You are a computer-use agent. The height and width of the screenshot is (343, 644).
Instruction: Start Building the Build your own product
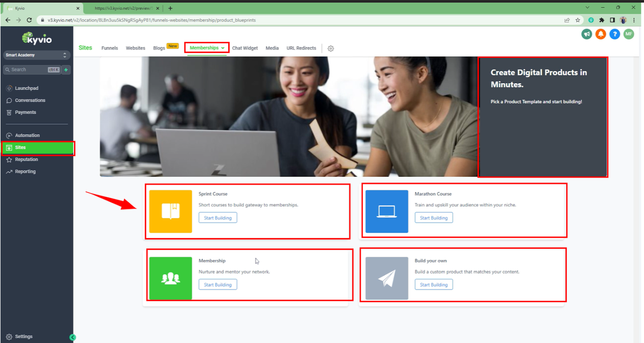(433, 285)
